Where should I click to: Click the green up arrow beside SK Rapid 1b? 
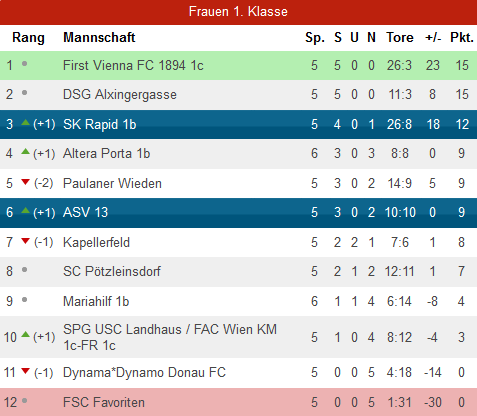[25, 123]
